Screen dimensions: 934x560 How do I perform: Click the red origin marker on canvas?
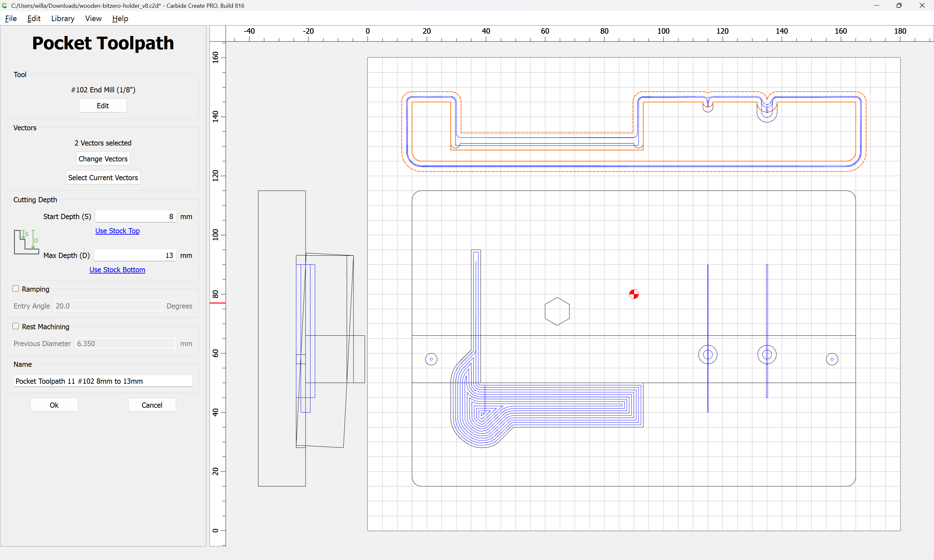(x=633, y=294)
